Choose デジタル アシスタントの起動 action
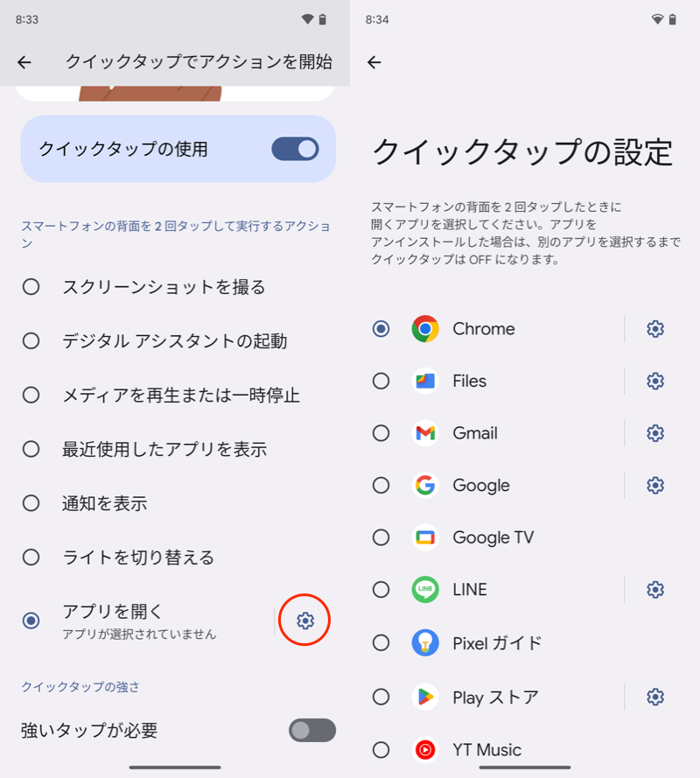 tap(31, 341)
